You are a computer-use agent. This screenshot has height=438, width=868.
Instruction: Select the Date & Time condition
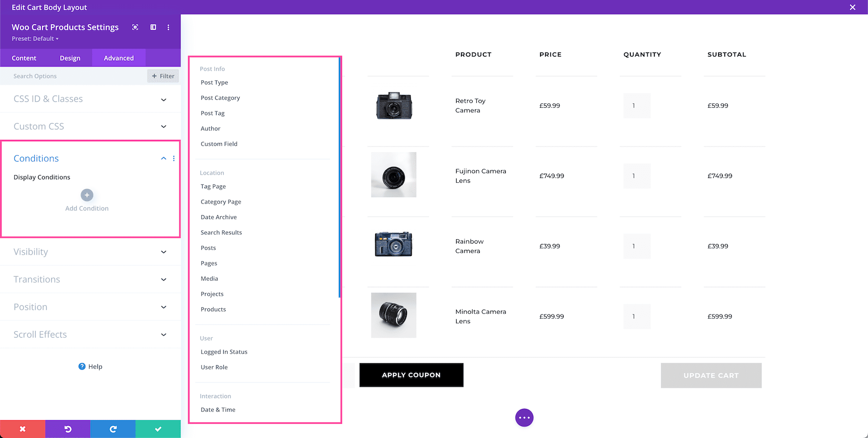click(x=217, y=410)
